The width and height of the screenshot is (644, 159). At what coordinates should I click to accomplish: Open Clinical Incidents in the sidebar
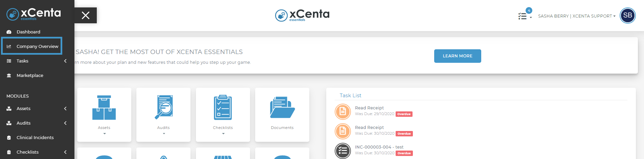[35, 137]
